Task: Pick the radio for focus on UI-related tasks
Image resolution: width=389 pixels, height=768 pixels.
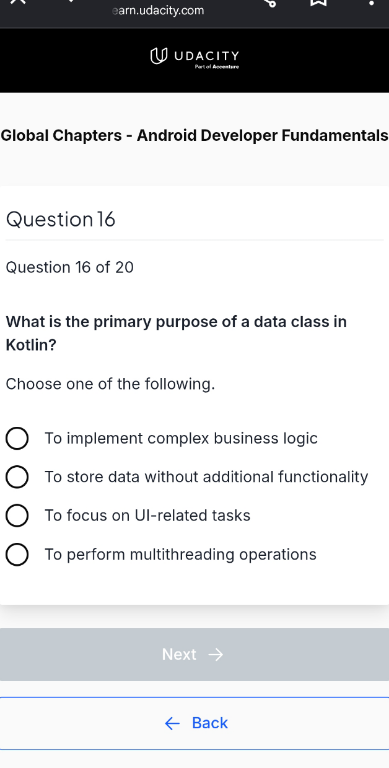Action: point(17,516)
